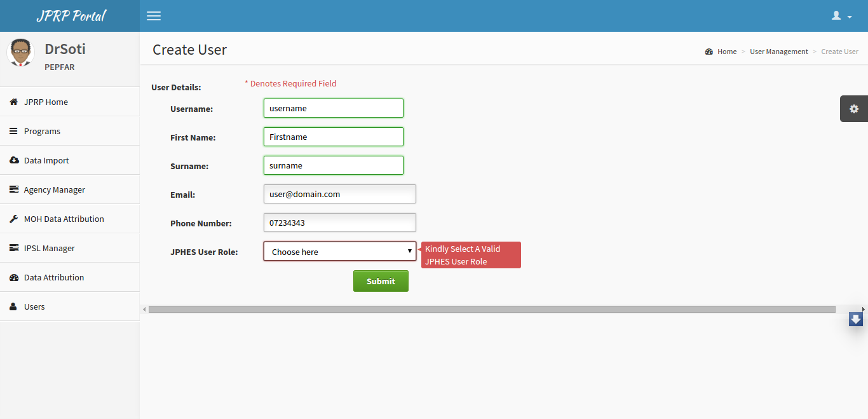Open JPRP Home menu item
Screen dimensions: 868x419
coord(69,102)
